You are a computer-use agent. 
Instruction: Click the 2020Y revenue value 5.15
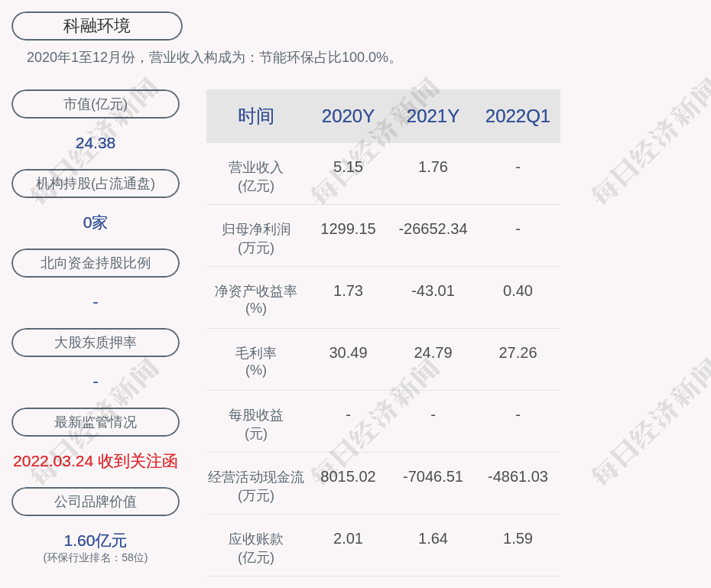click(348, 167)
